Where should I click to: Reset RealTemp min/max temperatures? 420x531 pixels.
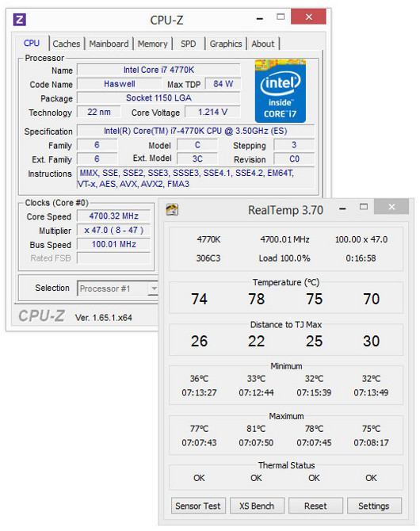[315, 506]
